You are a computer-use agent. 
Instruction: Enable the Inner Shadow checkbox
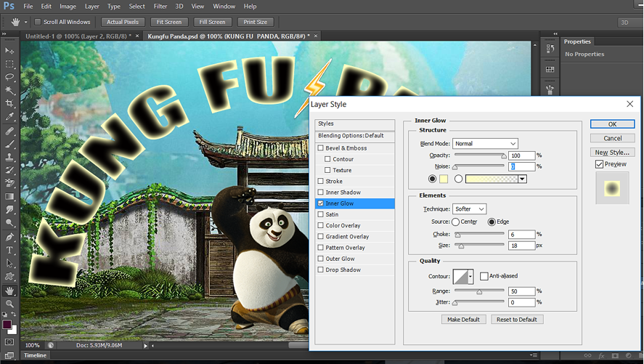(321, 193)
